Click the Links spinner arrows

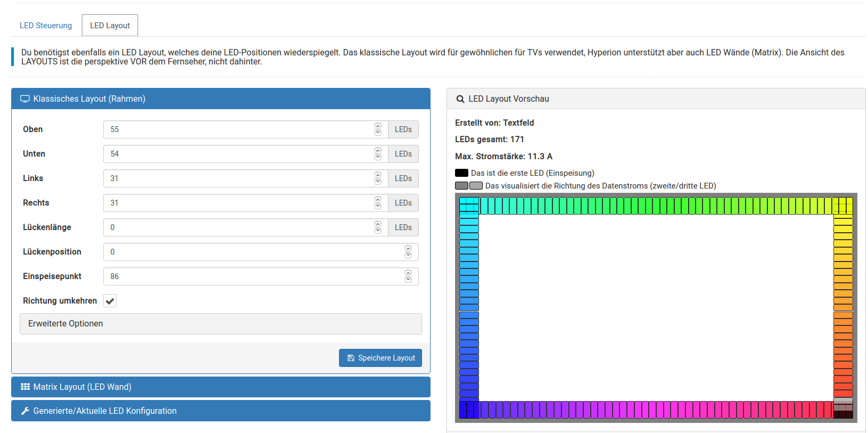tap(378, 178)
